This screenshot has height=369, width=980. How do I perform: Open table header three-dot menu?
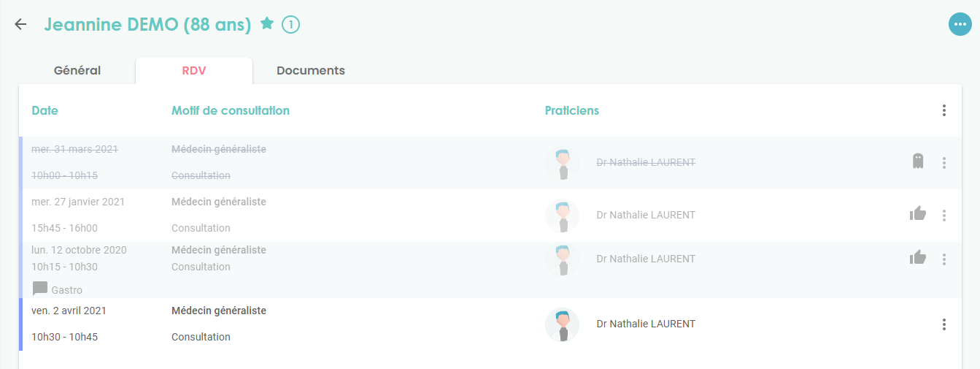[944, 111]
